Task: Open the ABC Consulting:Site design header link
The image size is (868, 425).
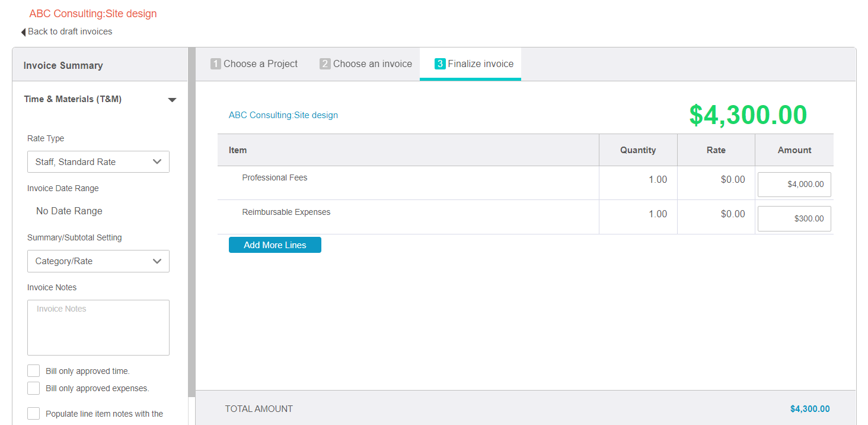Action: [x=93, y=14]
